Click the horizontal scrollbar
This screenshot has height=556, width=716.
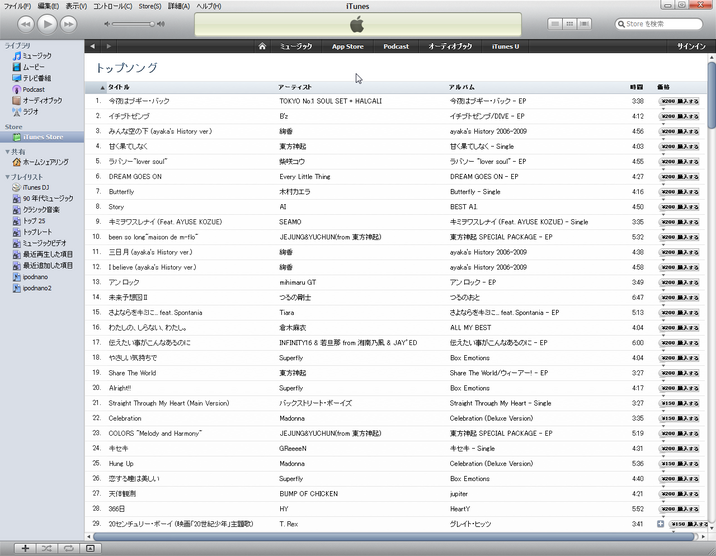coord(393,537)
